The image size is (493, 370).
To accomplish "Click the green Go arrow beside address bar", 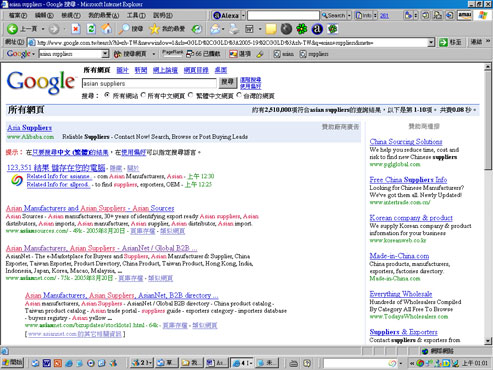I will pos(443,42).
